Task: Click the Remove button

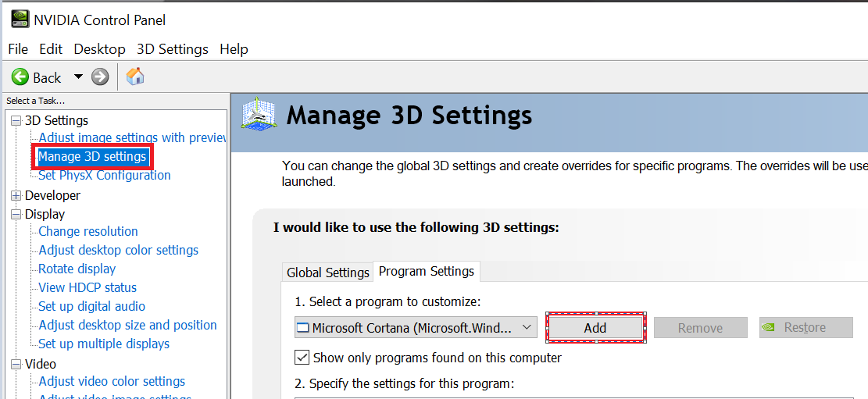Action: 700,328
